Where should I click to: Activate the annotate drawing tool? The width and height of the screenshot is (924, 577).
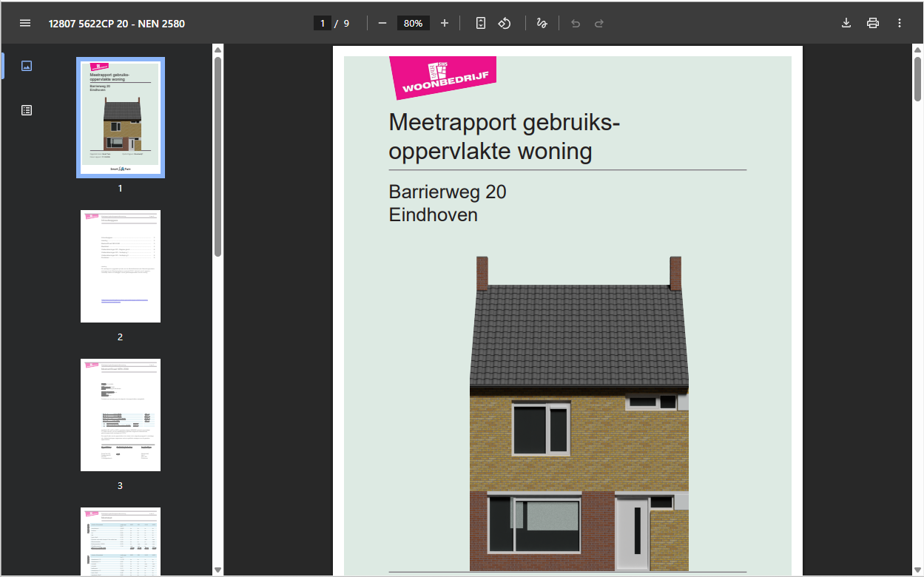[542, 23]
